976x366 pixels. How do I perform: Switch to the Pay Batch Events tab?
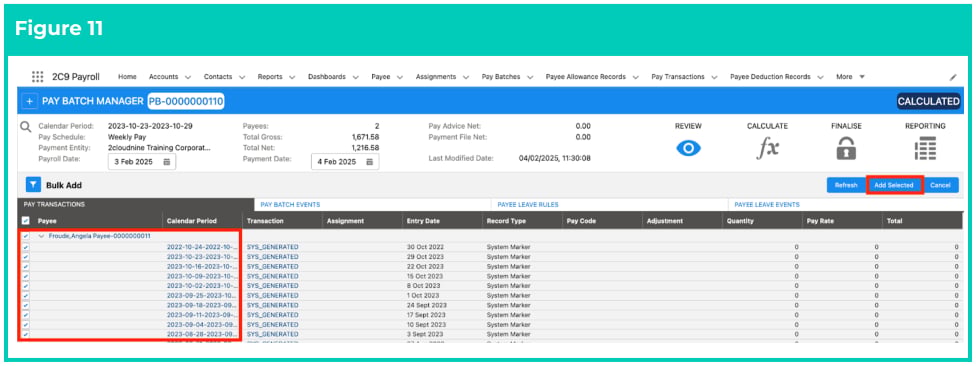(x=372, y=204)
